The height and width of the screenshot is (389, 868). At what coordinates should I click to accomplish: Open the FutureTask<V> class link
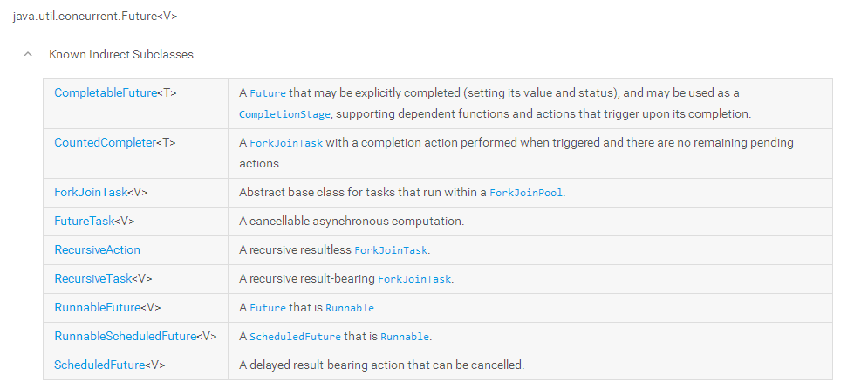click(84, 221)
